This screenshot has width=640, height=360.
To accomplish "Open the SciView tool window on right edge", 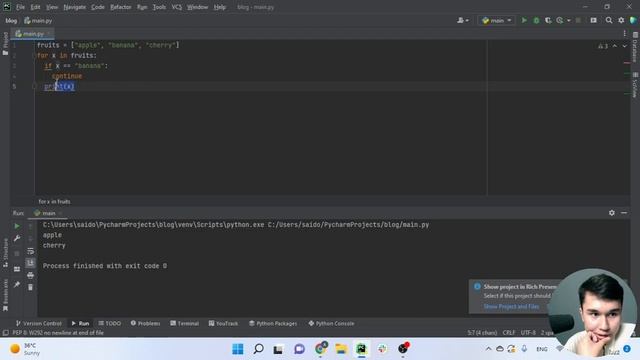I will (635, 85).
